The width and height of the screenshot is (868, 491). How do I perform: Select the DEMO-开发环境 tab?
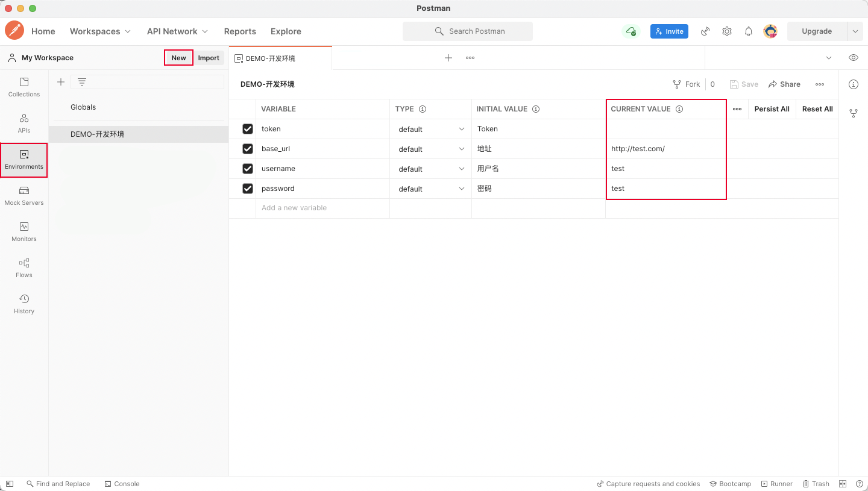click(x=280, y=58)
